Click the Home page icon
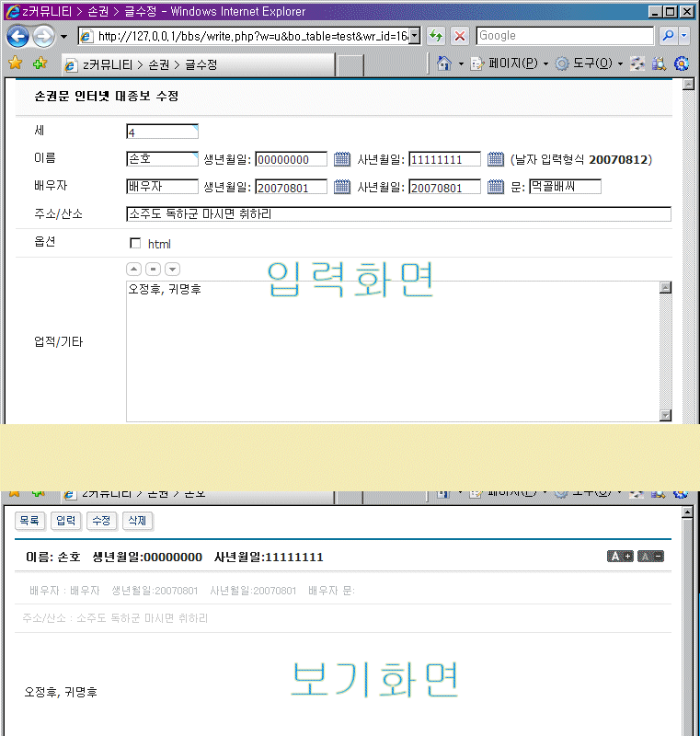The width and height of the screenshot is (700, 736). 444,63
